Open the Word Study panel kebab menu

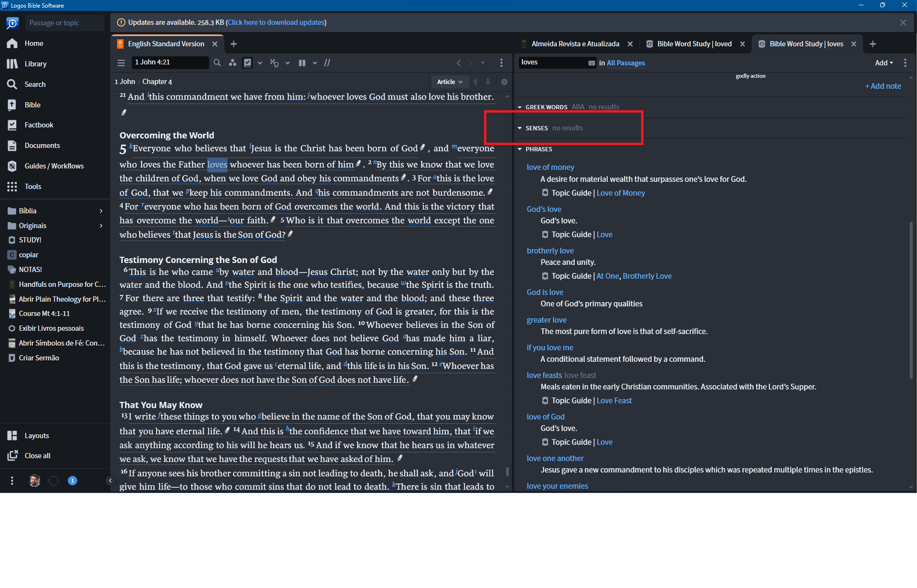coord(905,63)
